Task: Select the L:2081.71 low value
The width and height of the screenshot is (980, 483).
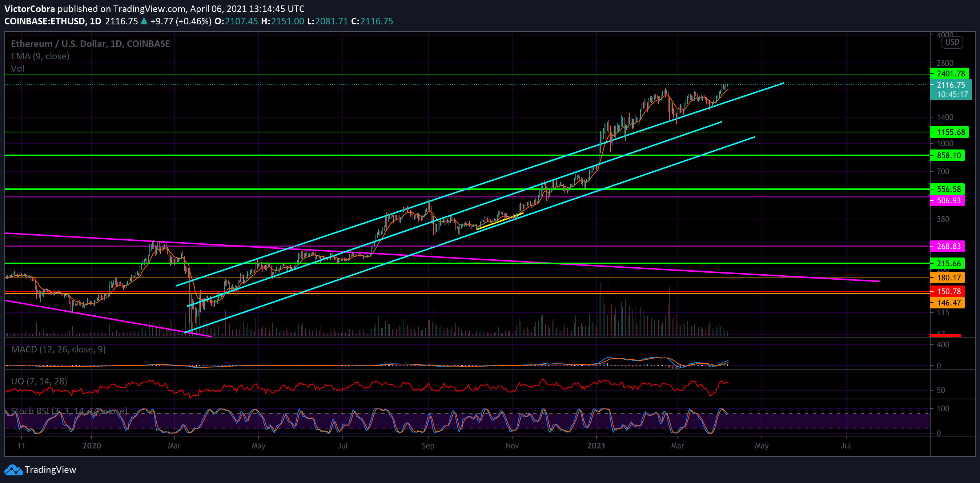Action: (328, 21)
